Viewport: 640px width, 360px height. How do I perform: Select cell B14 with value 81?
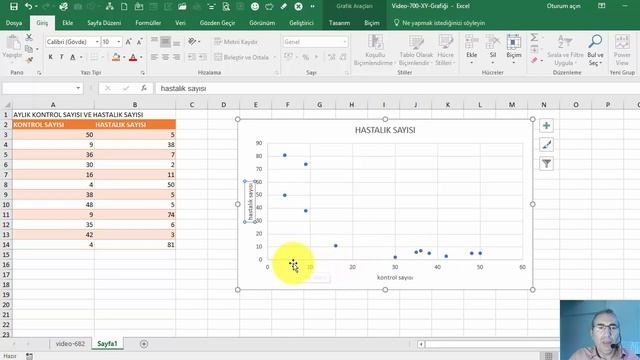point(135,245)
